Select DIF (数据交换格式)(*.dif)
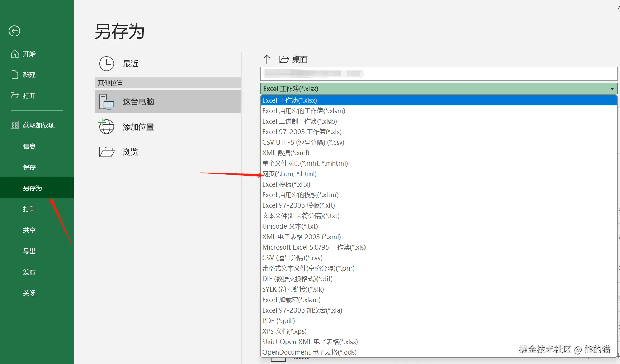Screen dimensions: 620x364 (x=439, y=279)
